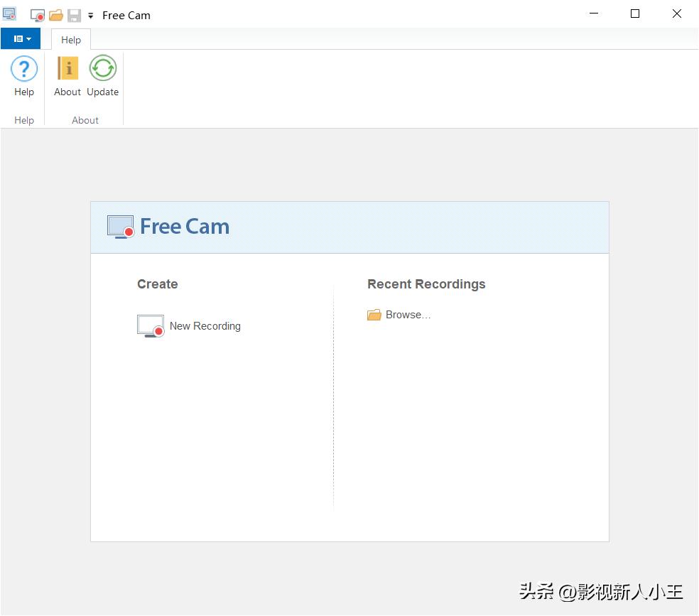Close the Free Cam window
699x616 pixels.
(x=677, y=13)
